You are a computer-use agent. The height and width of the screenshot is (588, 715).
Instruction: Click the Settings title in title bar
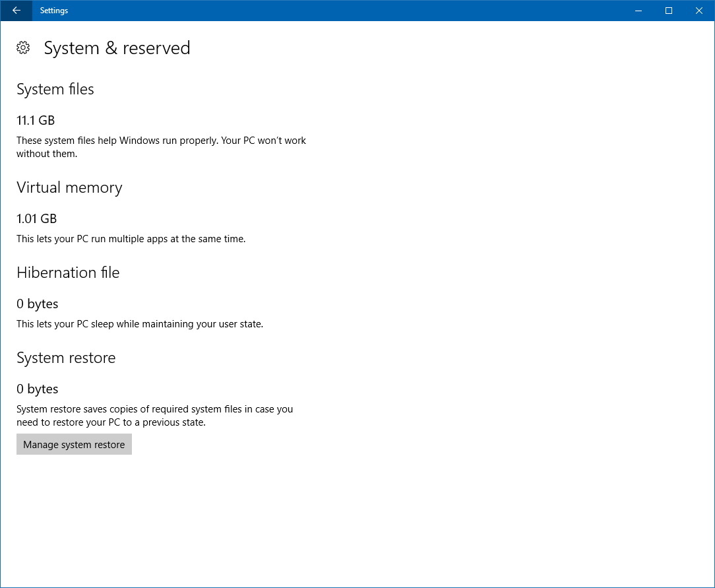pyautogui.click(x=54, y=11)
